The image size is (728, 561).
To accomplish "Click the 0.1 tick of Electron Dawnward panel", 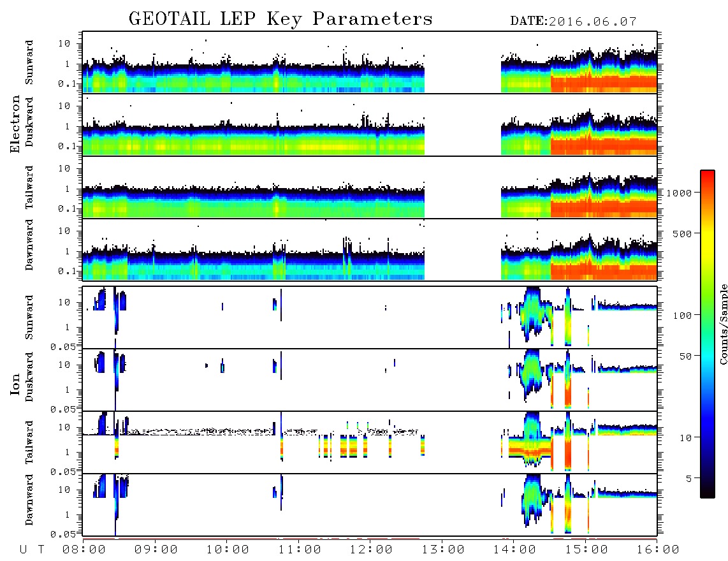I will pyautogui.click(x=66, y=271).
